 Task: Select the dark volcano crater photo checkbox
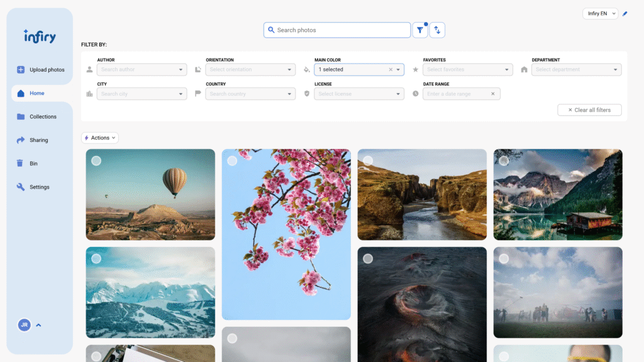[368, 258]
